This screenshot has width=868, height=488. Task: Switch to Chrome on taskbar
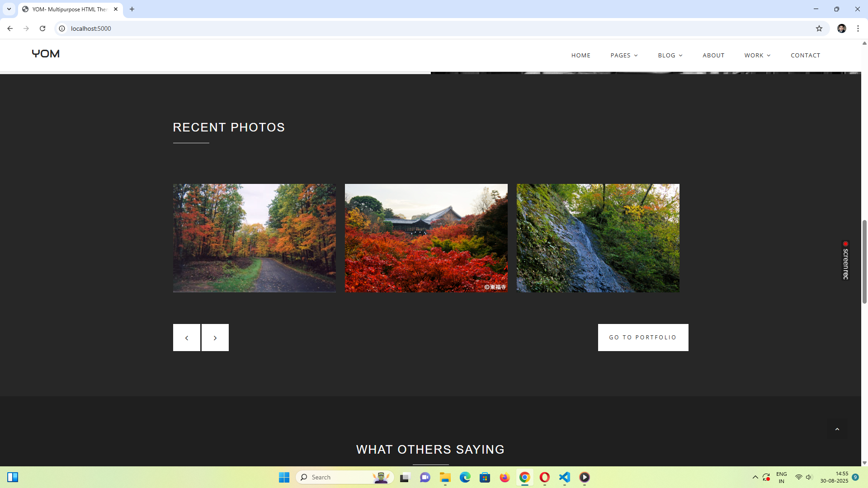pos(524,477)
